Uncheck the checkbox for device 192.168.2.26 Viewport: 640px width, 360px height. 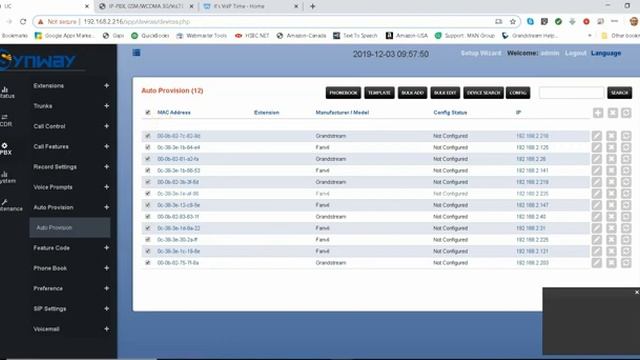pos(148,159)
